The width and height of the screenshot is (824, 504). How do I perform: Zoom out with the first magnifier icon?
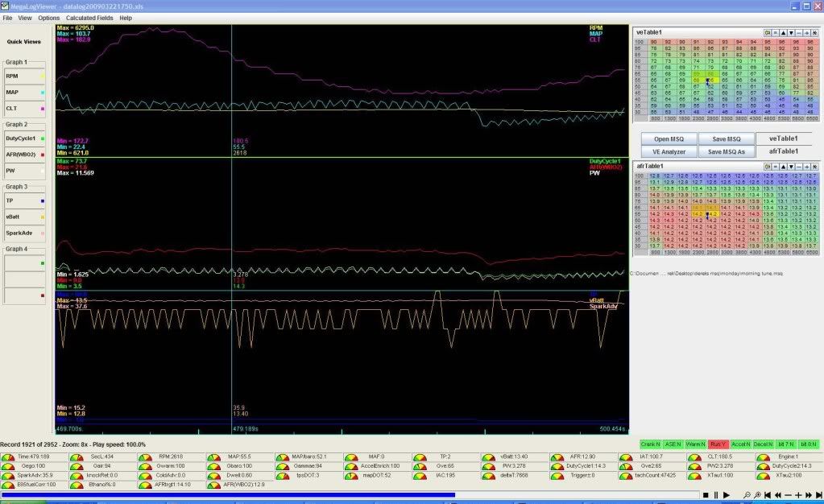coord(747,494)
